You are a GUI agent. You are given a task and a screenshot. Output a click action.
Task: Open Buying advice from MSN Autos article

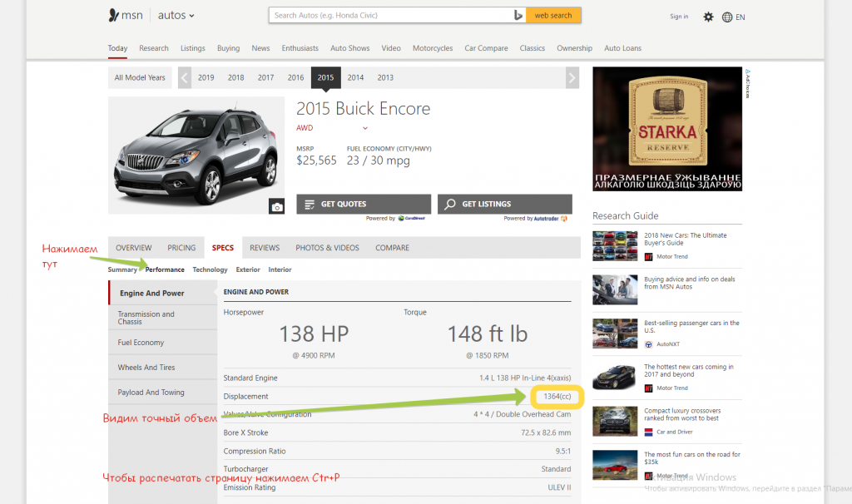(x=690, y=283)
